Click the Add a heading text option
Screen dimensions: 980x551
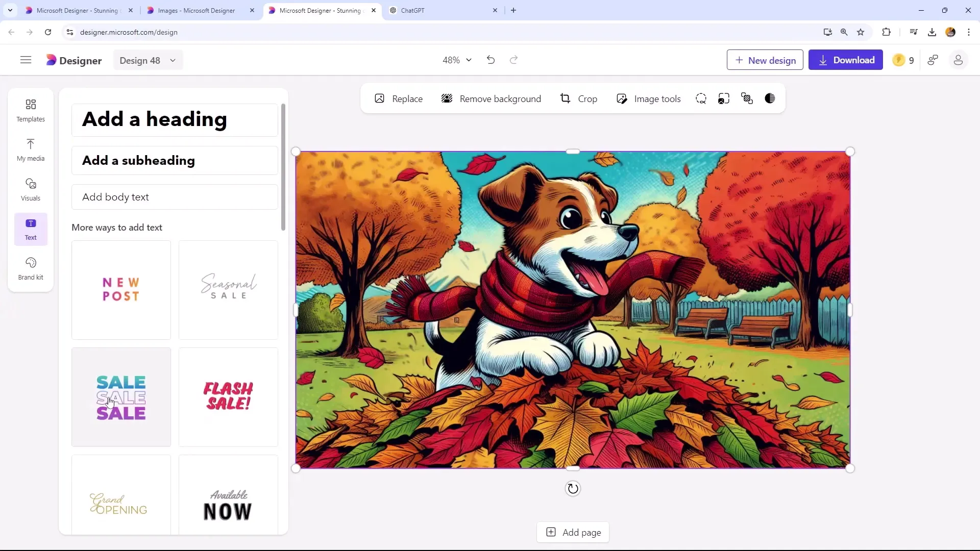click(155, 119)
